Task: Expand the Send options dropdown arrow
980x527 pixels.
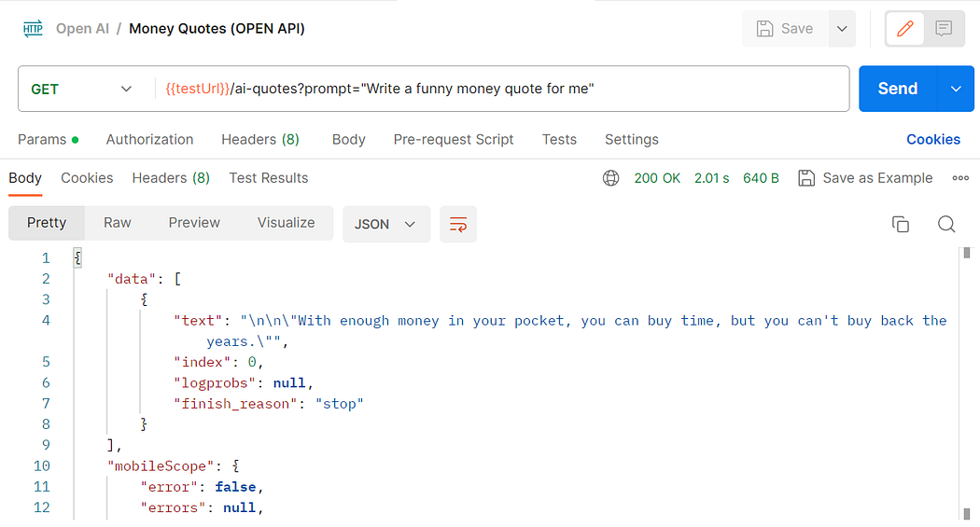Action: coord(956,89)
